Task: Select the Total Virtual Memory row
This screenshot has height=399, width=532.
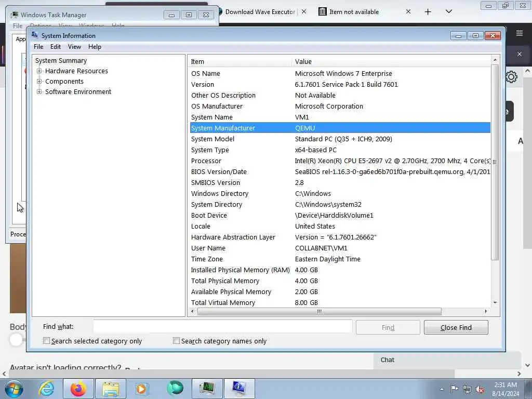Action: coord(340,303)
